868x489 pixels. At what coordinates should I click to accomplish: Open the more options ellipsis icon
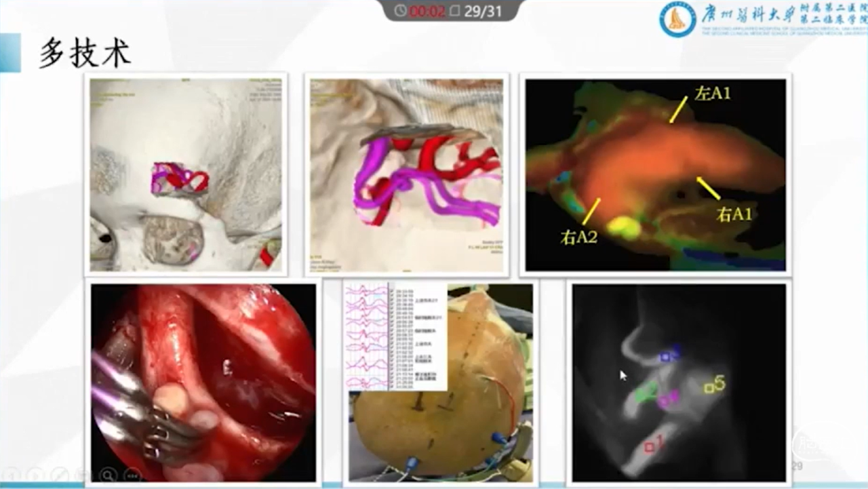(132, 475)
